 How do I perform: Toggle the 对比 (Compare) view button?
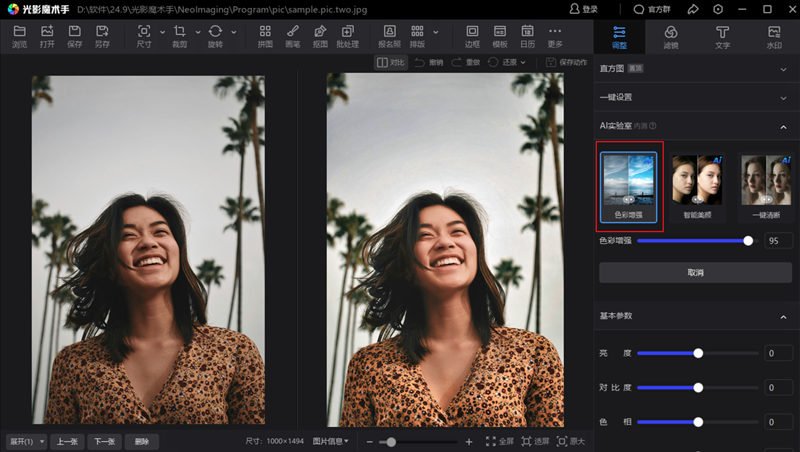(391, 62)
